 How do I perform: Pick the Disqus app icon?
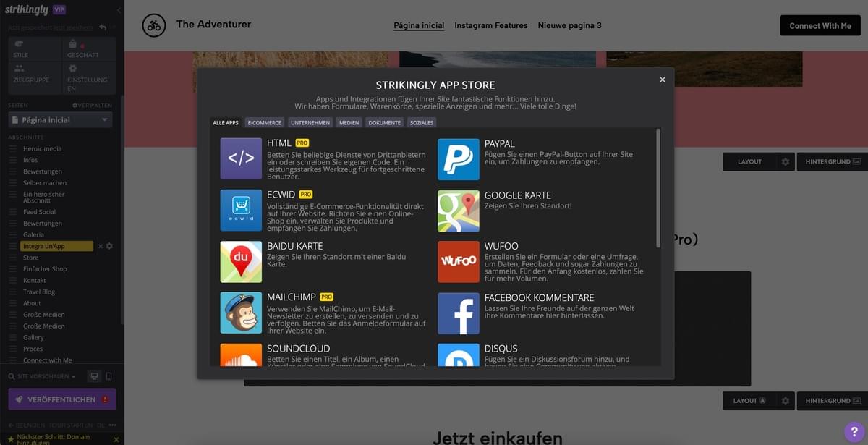point(459,355)
